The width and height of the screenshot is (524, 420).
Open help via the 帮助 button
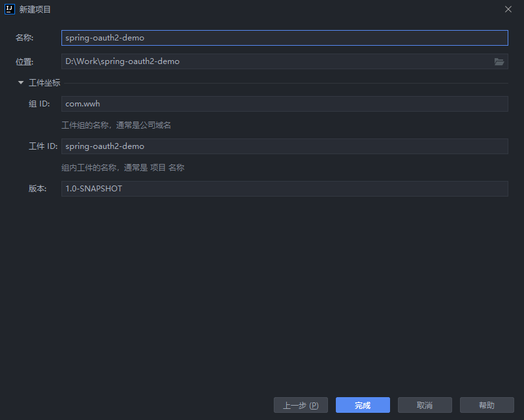[487, 405]
